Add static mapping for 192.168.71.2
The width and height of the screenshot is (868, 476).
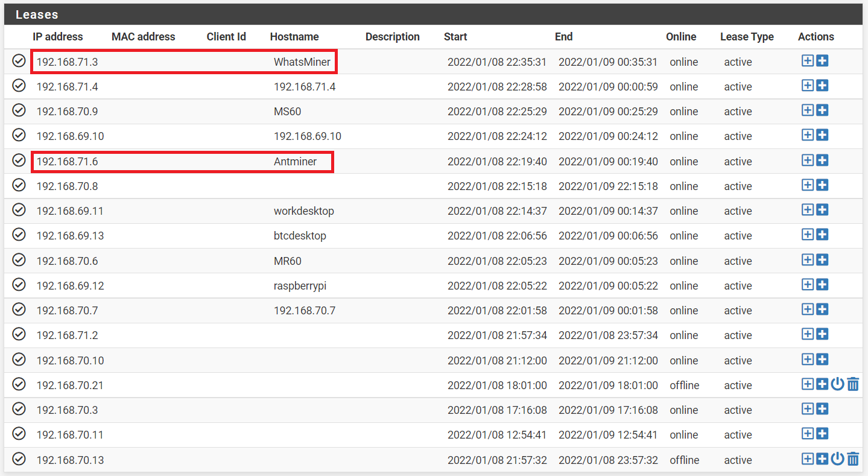[x=808, y=334]
